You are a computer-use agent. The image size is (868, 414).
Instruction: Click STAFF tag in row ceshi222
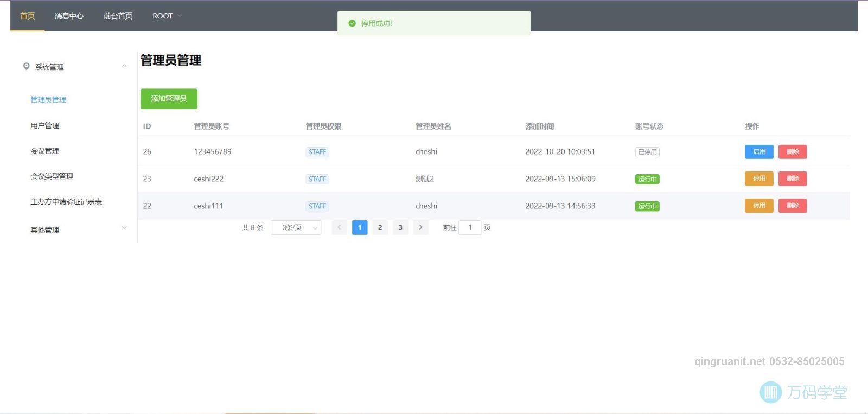click(317, 179)
